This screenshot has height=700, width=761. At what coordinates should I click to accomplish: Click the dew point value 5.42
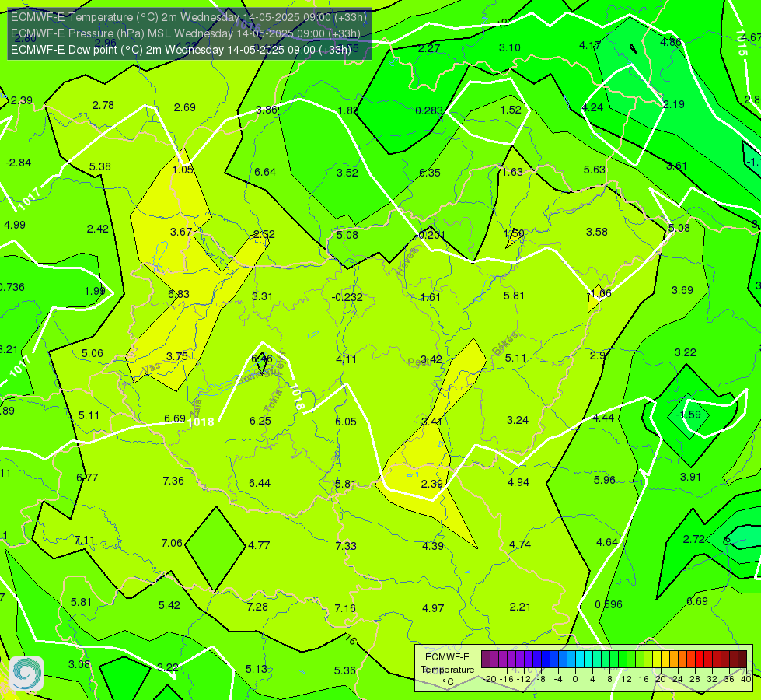pyautogui.click(x=169, y=605)
